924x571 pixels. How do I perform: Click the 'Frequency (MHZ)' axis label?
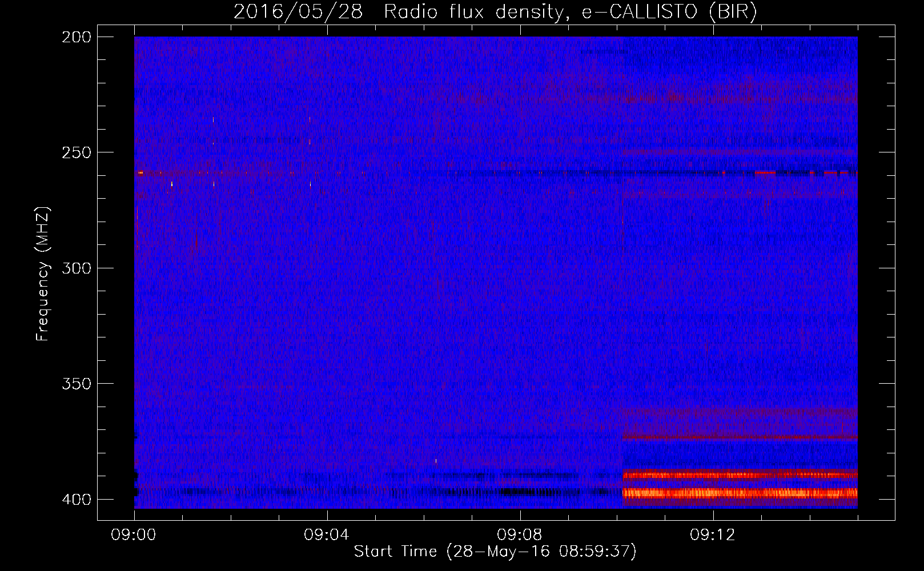coord(43,274)
